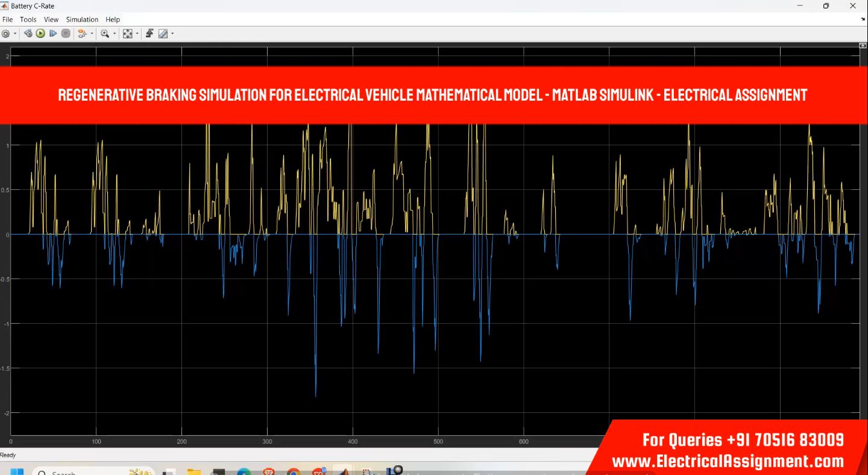The height and width of the screenshot is (475, 868).
Task: Click Scale Axes Limits icon
Action: tap(127, 34)
